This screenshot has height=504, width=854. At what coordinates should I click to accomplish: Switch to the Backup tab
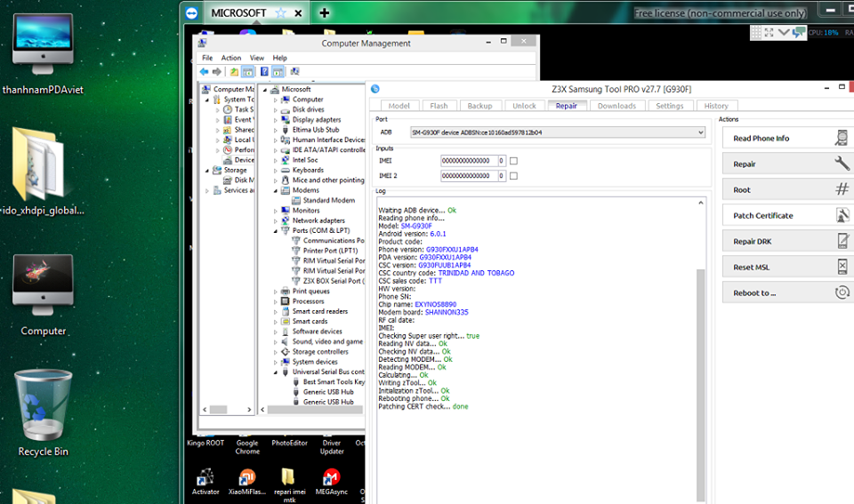(x=479, y=106)
